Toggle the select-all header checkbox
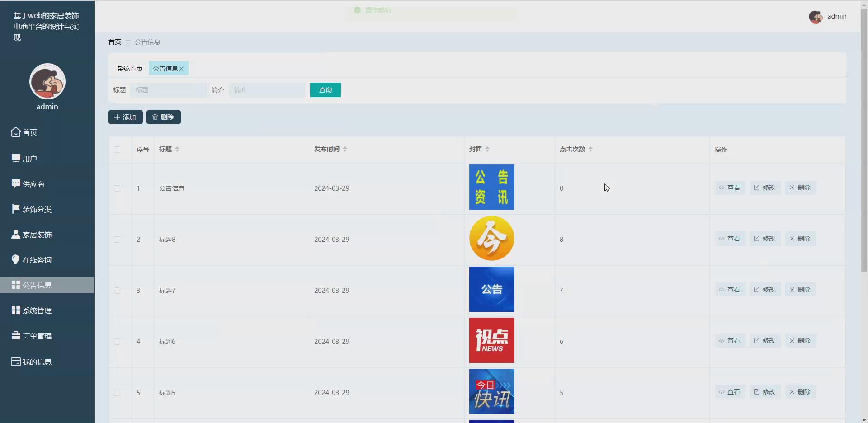 coord(117,150)
